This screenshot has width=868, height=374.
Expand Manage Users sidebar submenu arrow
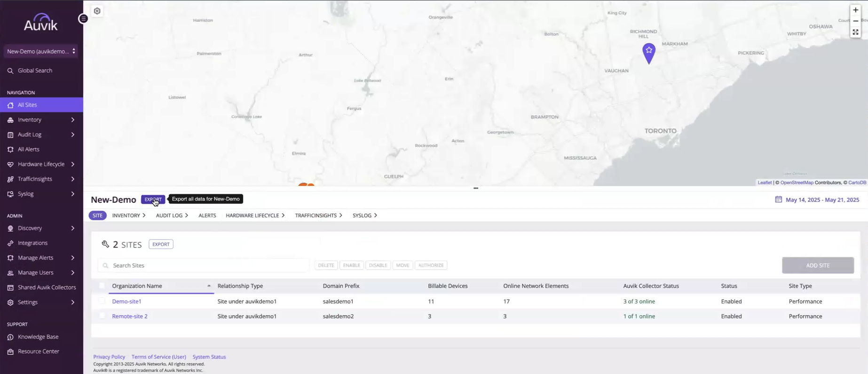(73, 273)
